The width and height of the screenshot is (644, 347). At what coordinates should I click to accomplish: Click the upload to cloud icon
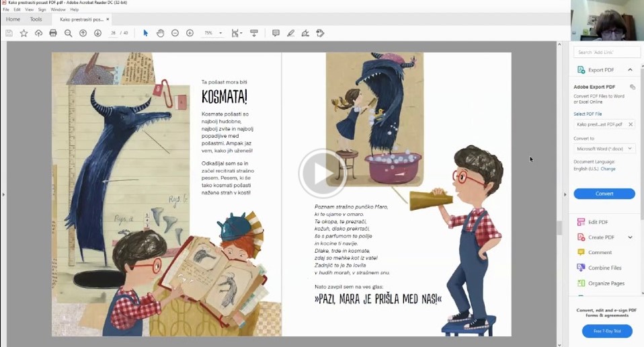[x=38, y=33]
